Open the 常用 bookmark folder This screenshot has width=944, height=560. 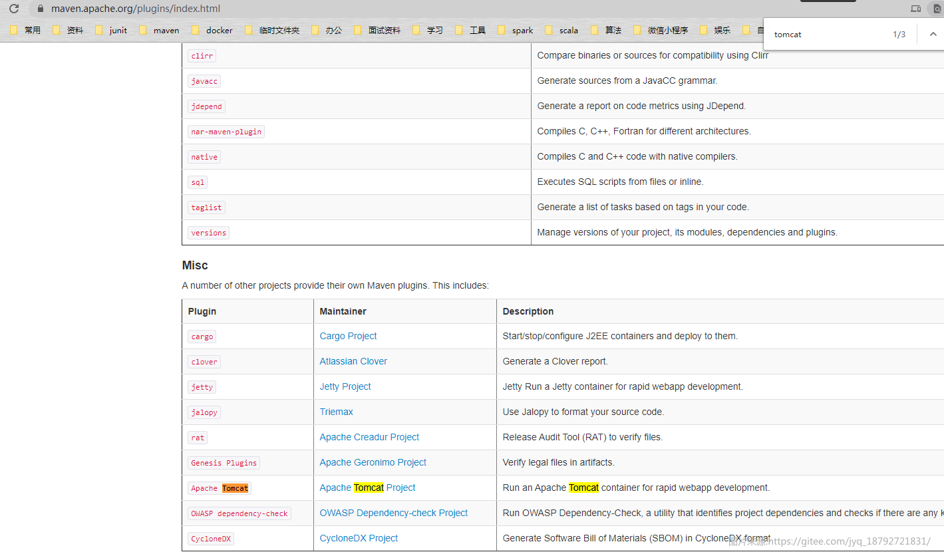(x=26, y=30)
